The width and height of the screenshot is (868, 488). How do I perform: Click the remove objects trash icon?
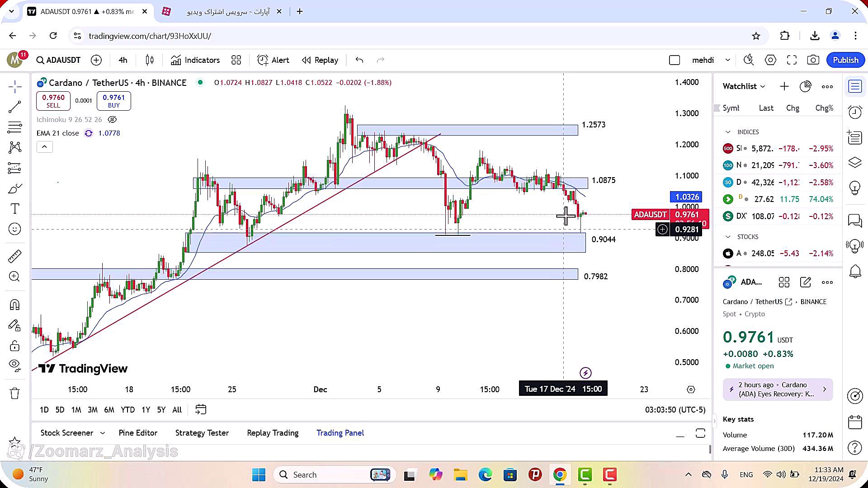coord(15,394)
